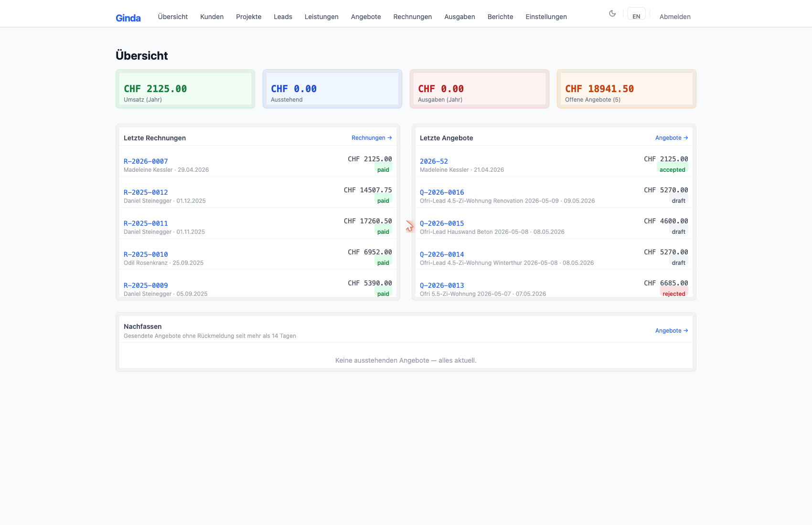The image size is (812, 525).
Task: Open Projekte in navigation
Action: [x=249, y=17]
